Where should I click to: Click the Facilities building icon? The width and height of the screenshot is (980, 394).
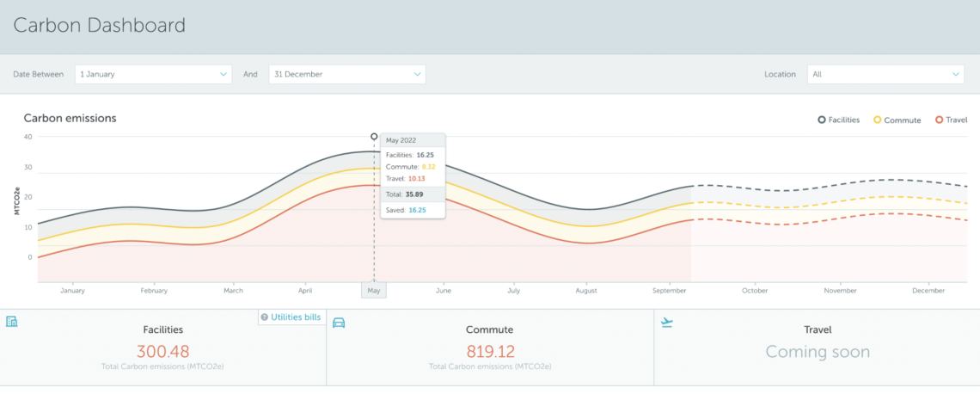[11, 322]
